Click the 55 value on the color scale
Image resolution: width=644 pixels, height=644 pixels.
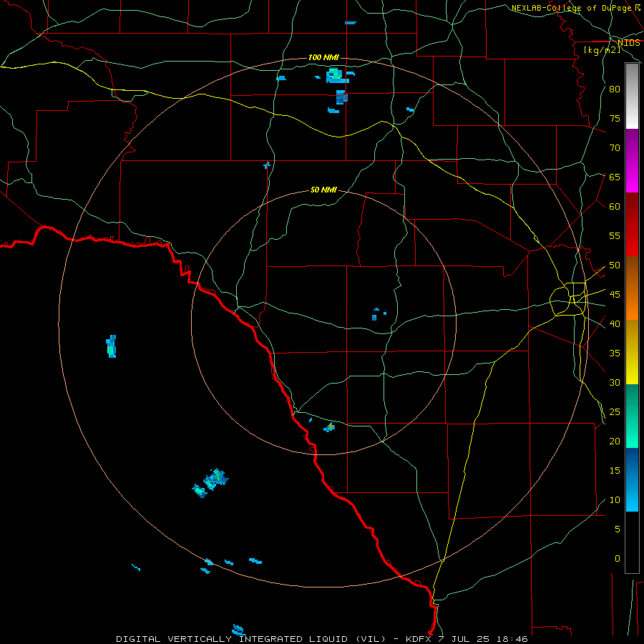615,236
